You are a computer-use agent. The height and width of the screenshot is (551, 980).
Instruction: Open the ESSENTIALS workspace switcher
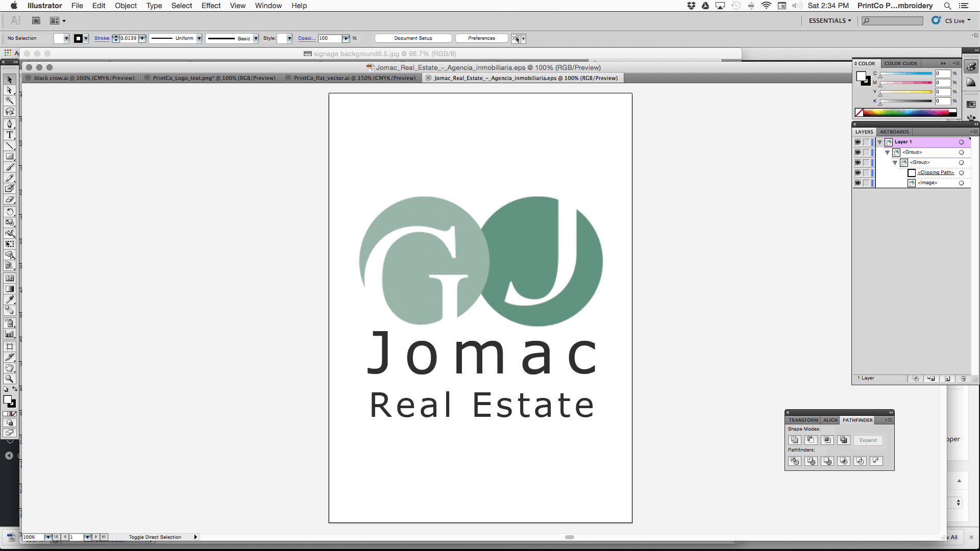click(x=830, y=21)
